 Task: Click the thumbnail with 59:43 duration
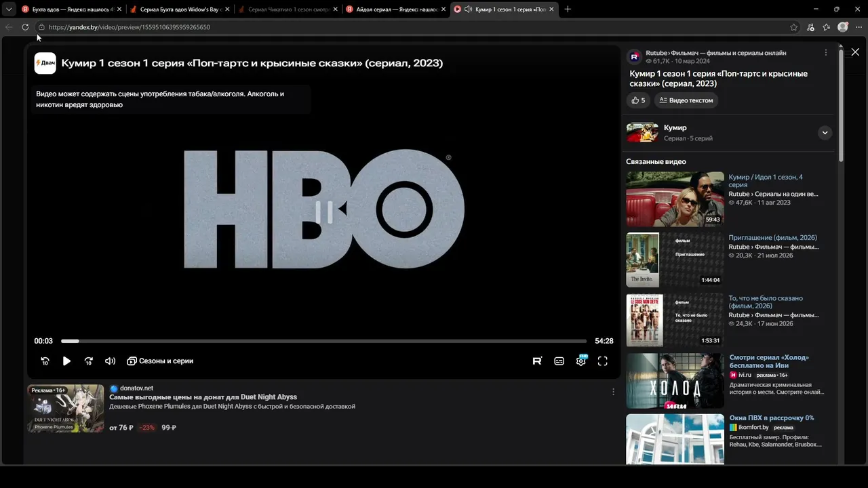coord(675,199)
